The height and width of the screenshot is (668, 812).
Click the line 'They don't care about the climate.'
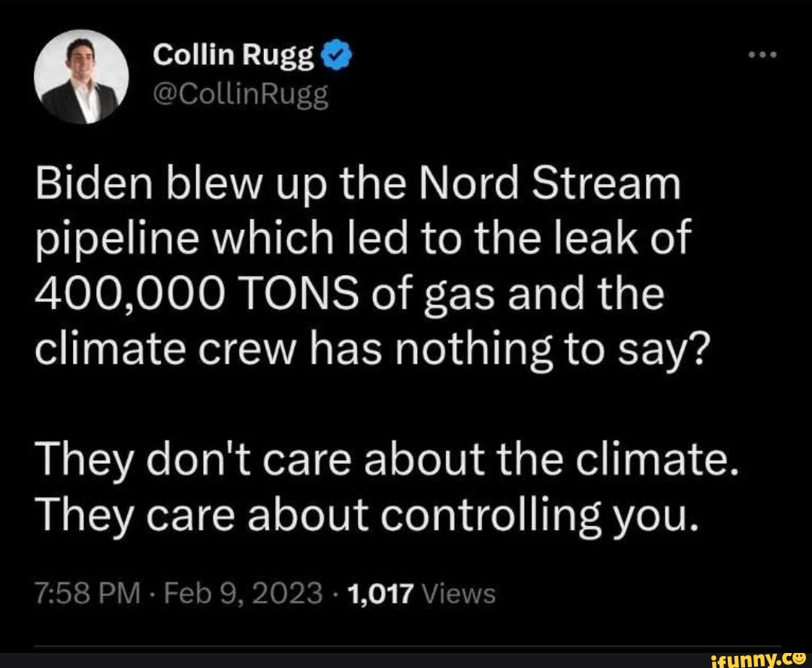pyautogui.click(x=386, y=460)
